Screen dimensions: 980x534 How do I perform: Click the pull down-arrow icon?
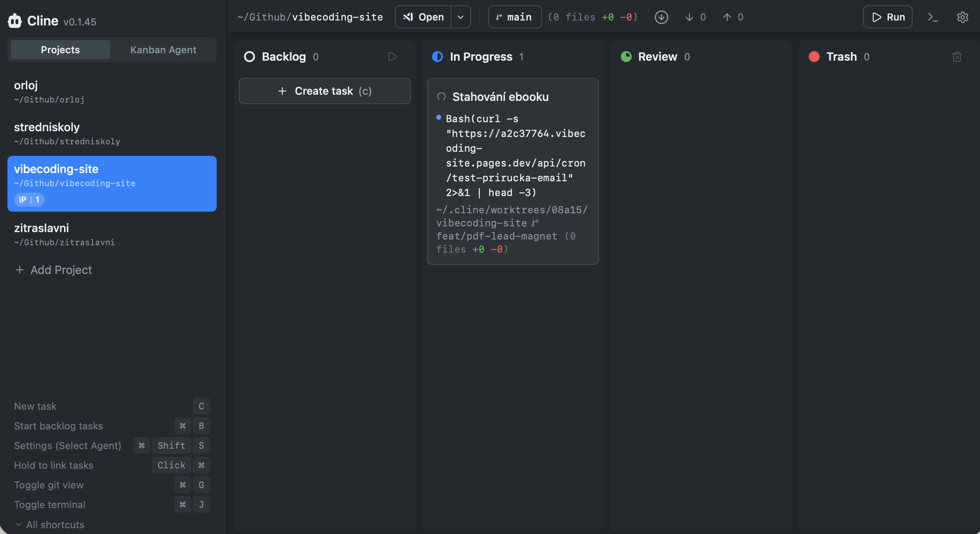click(x=689, y=17)
